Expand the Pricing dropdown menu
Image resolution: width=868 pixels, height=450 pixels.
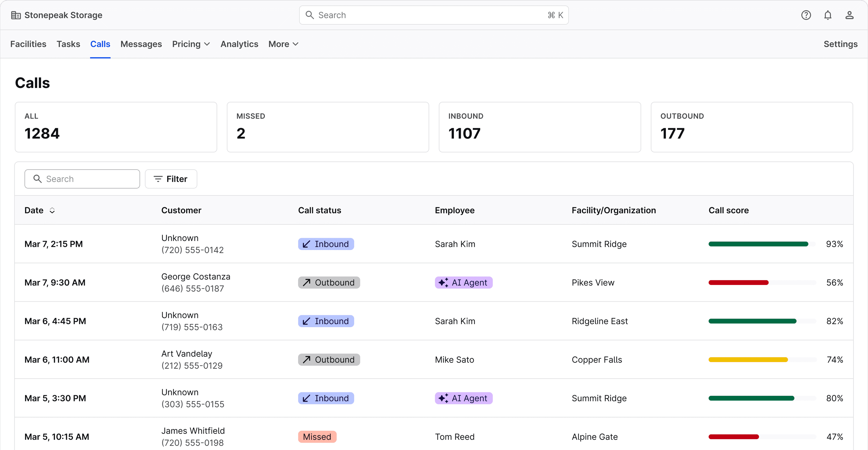pos(191,44)
